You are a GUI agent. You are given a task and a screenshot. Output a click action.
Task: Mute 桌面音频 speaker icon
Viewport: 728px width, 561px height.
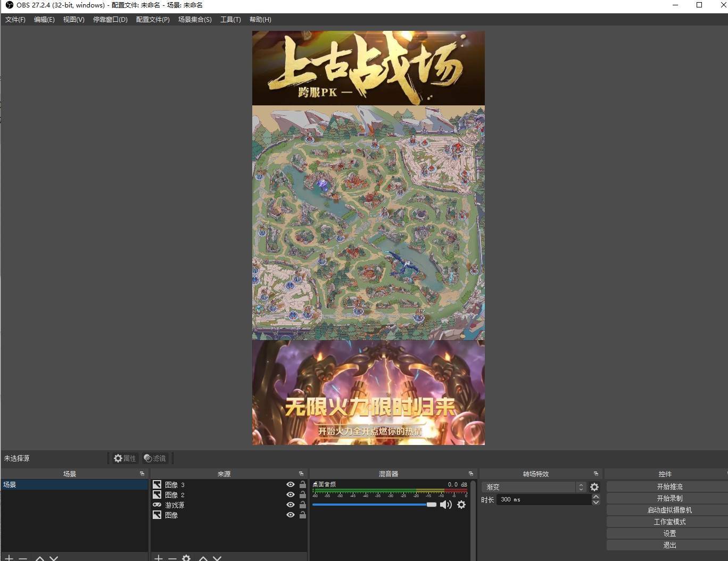[x=446, y=505]
